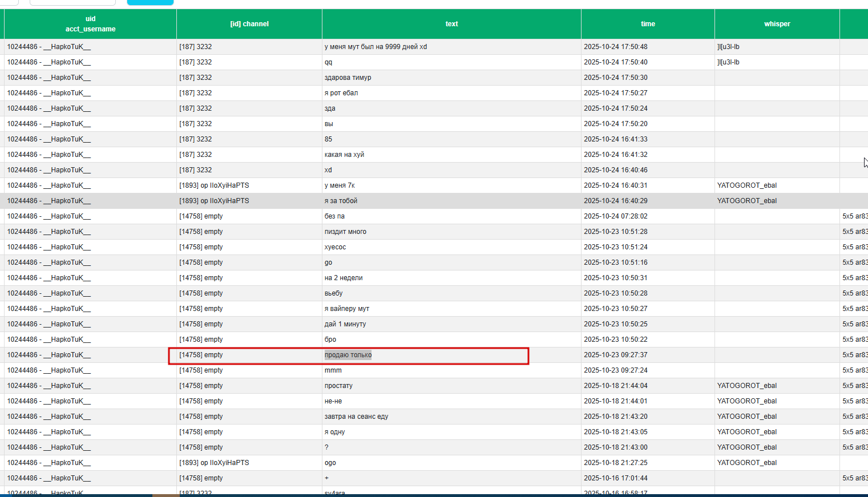This screenshot has width=868, height=497.
Task: Select the "не-не" message
Action: coord(333,401)
